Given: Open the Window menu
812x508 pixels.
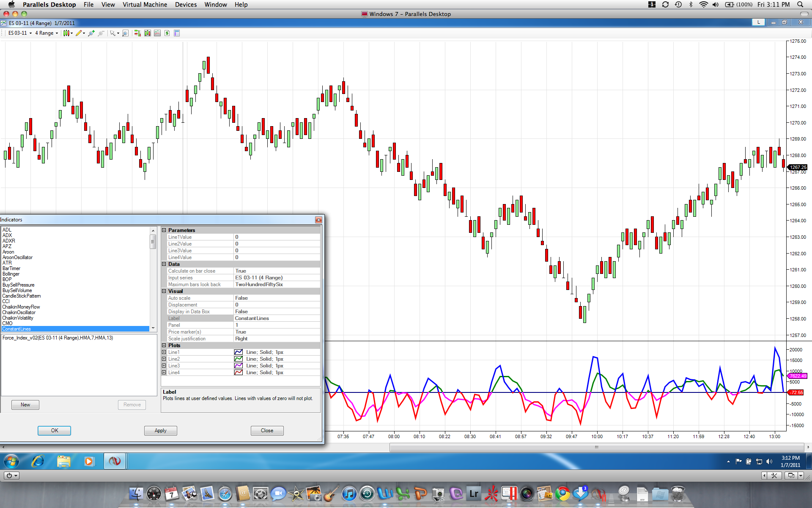Looking at the screenshot, I should pyautogui.click(x=216, y=5).
